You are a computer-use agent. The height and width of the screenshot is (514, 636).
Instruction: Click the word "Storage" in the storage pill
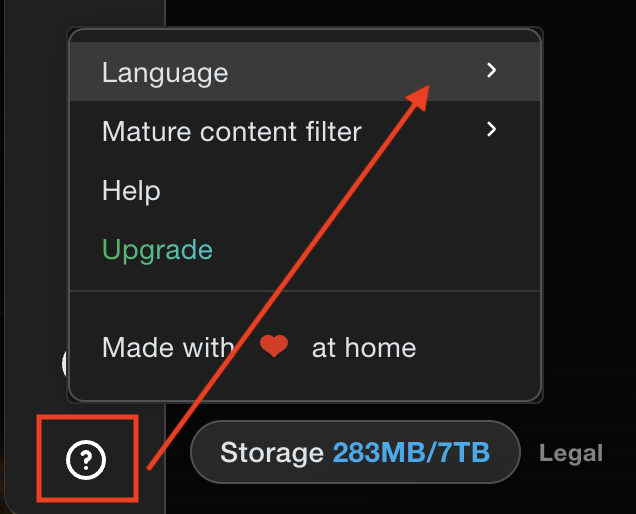273,453
